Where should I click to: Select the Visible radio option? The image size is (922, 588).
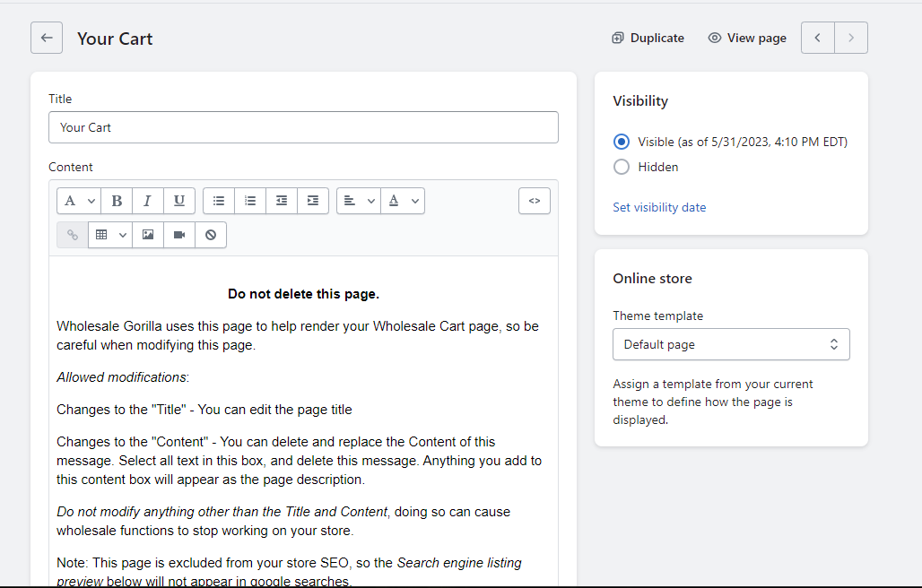coord(622,142)
